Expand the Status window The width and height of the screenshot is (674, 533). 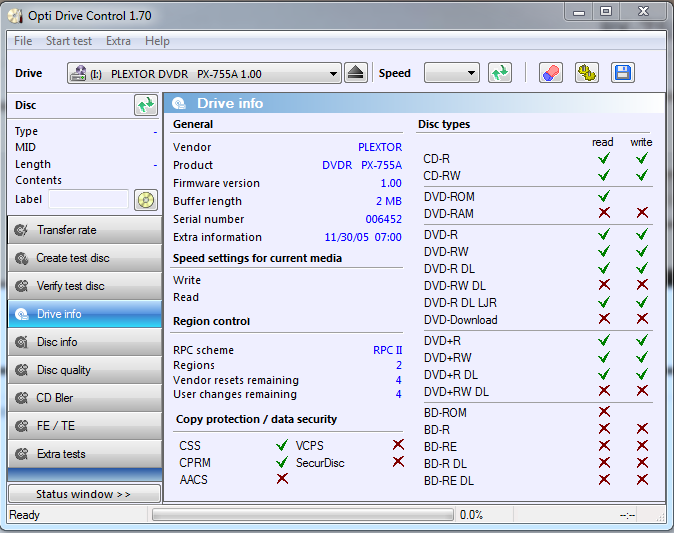point(85,494)
